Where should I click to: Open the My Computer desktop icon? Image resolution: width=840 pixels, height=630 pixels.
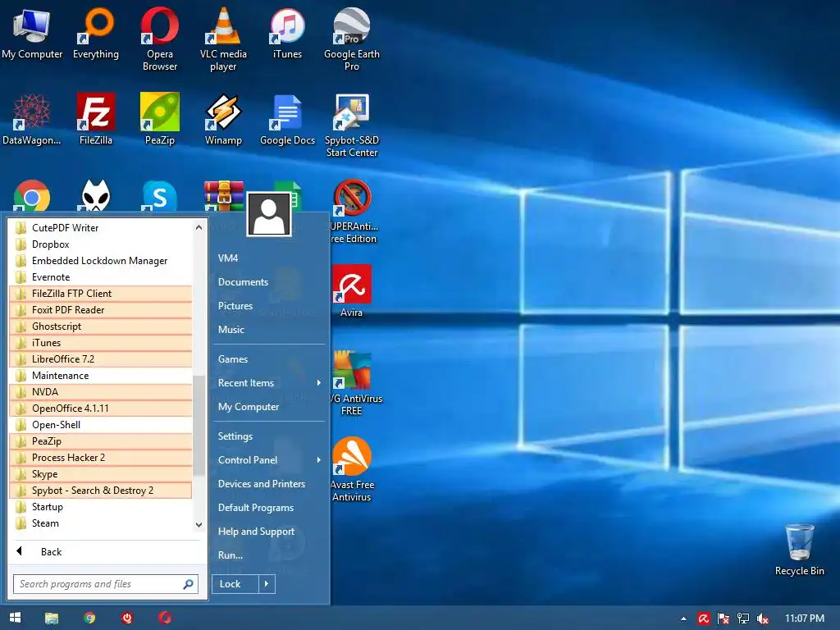point(32,33)
